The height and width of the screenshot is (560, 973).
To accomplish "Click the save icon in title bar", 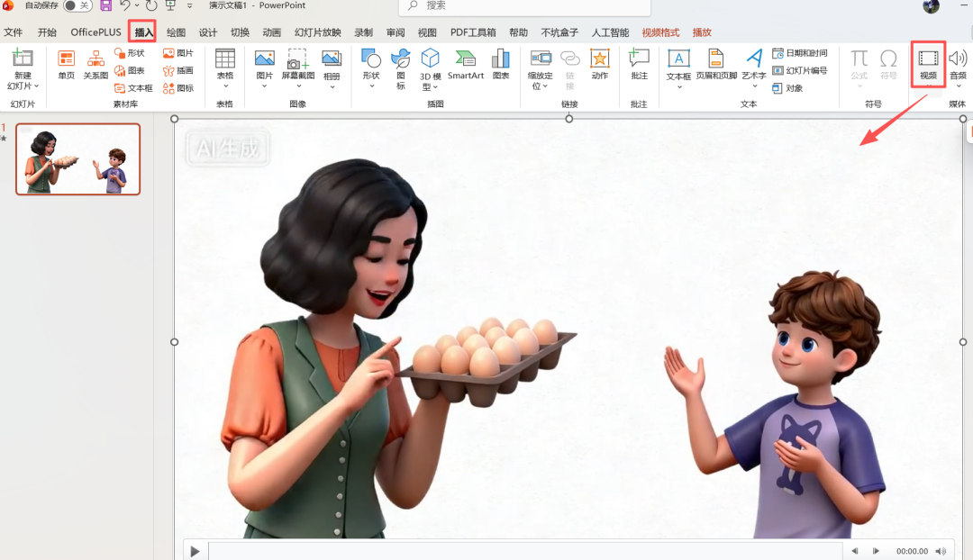I will [x=105, y=6].
